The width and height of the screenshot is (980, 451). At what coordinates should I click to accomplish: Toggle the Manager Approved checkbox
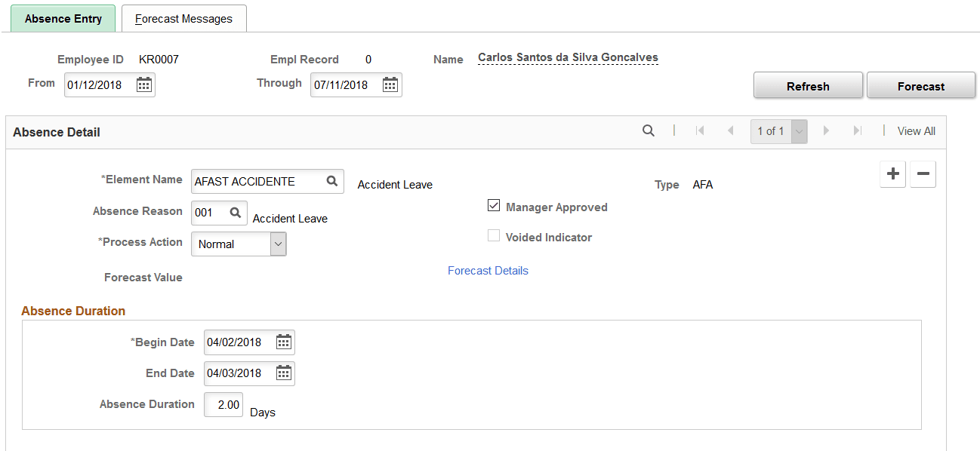[494, 206]
